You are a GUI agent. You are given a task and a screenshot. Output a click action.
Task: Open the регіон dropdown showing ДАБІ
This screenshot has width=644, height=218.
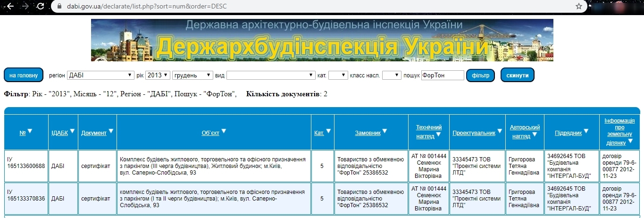[100, 75]
